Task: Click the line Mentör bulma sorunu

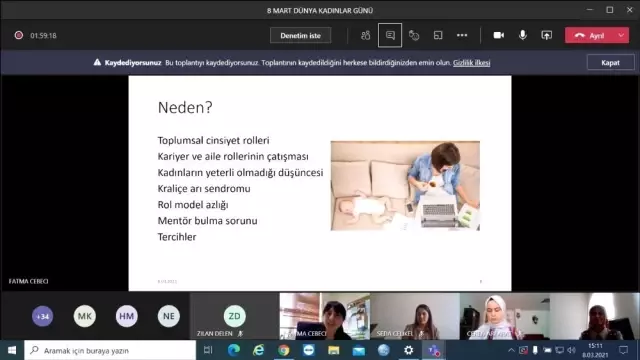Action: pos(207,221)
